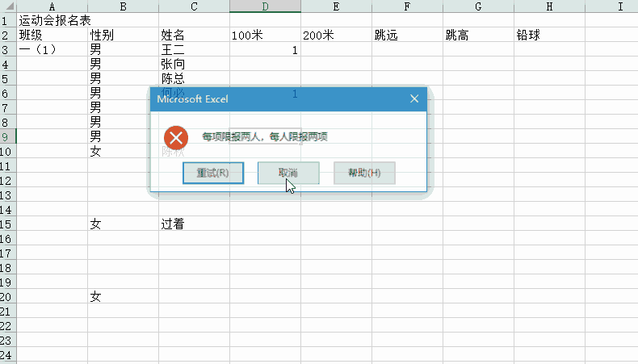This screenshot has height=364, width=638.
Task: Click the name cell 陈总
Action: (x=194, y=78)
